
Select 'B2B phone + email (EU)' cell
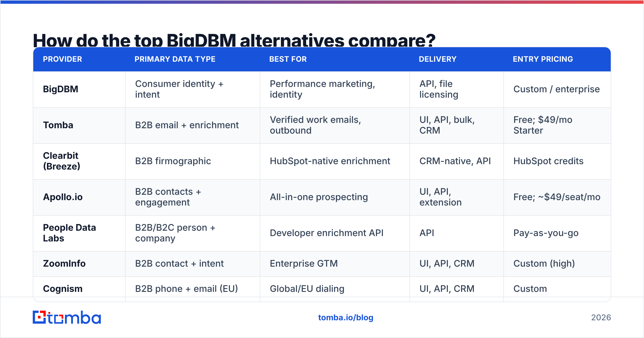point(193,289)
